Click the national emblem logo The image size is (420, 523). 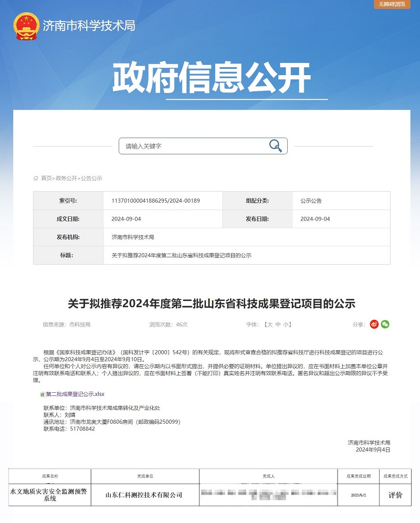(26, 26)
